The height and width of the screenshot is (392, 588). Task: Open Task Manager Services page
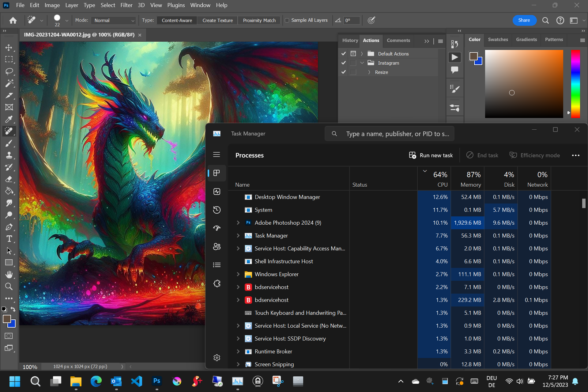pyautogui.click(x=217, y=284)
